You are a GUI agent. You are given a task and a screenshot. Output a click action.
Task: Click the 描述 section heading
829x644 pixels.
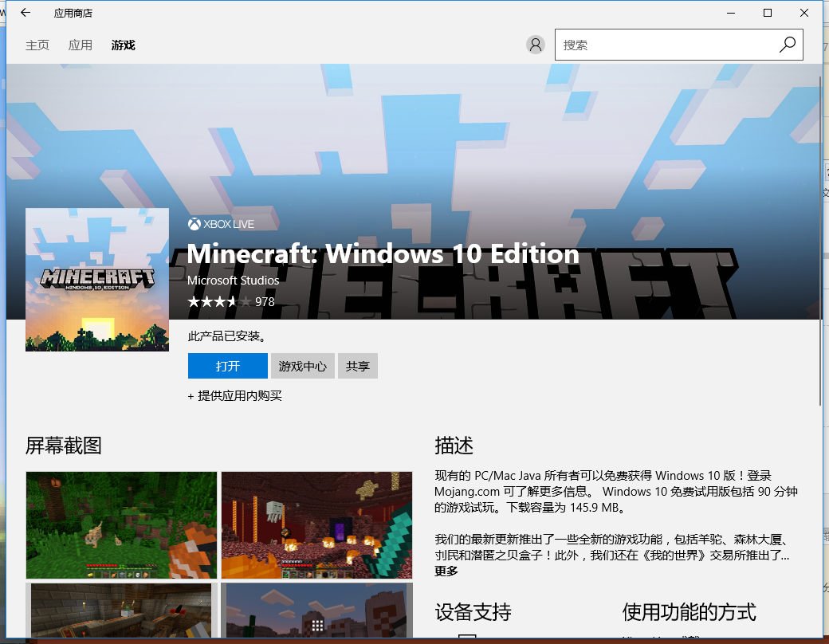454,446
